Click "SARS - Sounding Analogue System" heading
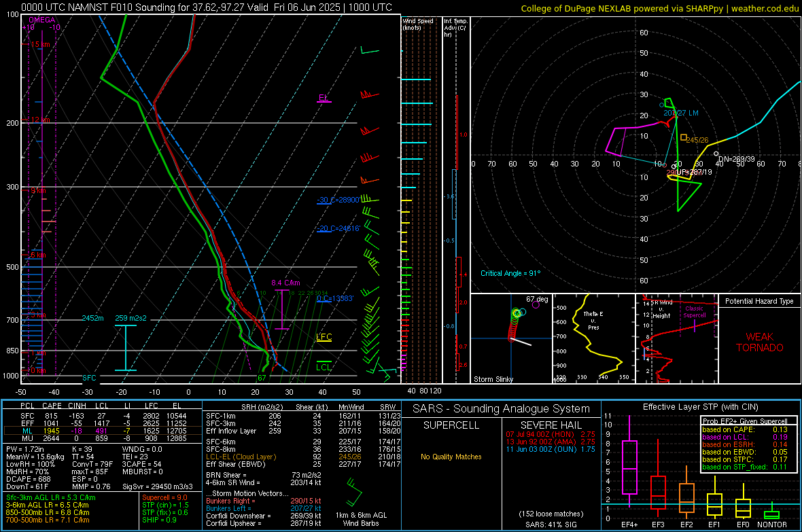 pyautogui.click(x=502, y=409)
